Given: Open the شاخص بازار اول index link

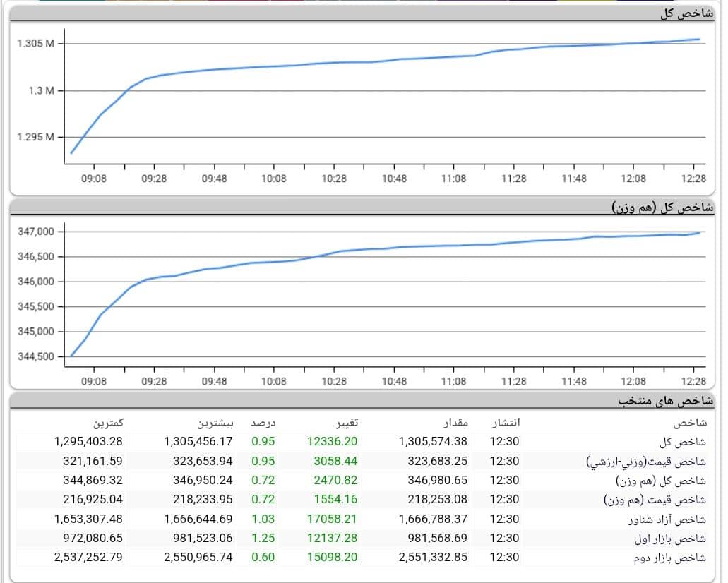Looking at the screenshot, I should click(x=670, y=539).
